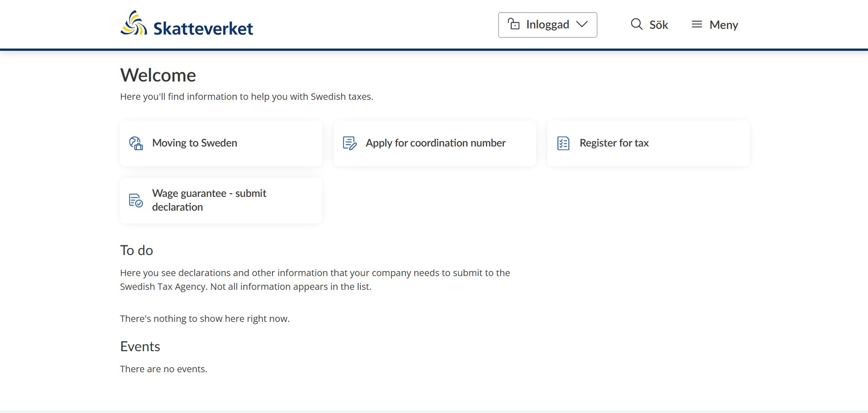
Task: Select Apply for coordination number
Action: point(436,143)
